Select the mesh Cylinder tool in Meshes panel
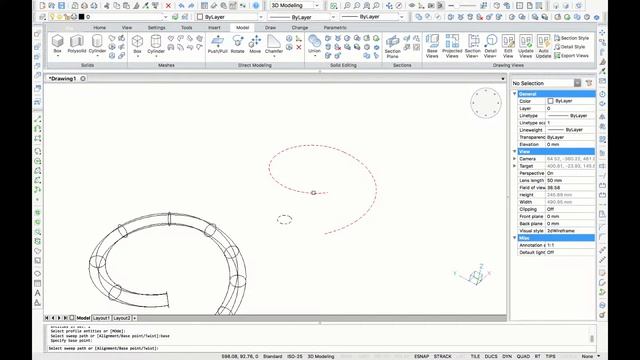The image size is (640, 360). (156, 44)
